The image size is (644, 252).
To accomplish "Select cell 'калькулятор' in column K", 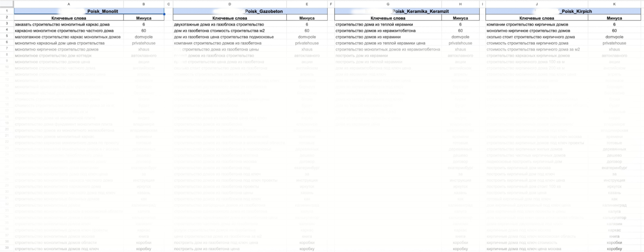I will tap(614, 217).
